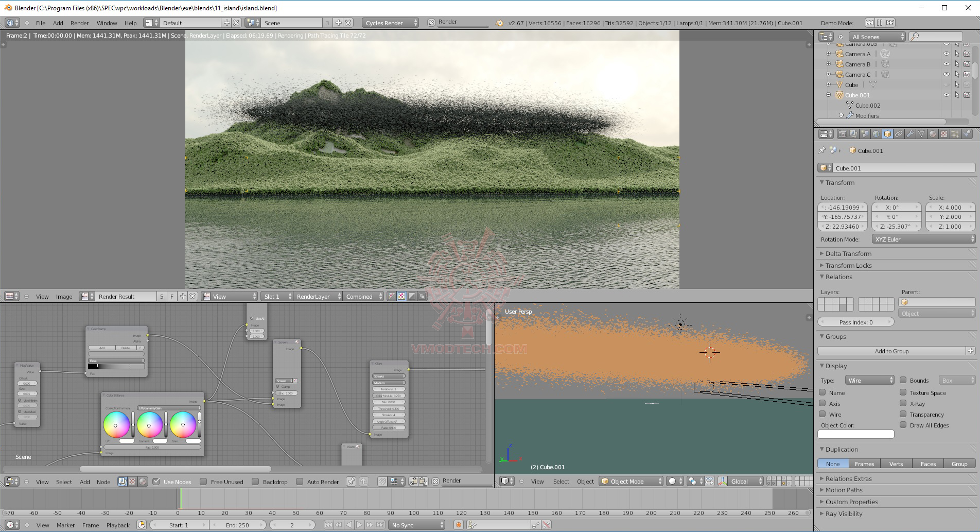
Task: Select the Group duplication option
Action: point(959,464)
